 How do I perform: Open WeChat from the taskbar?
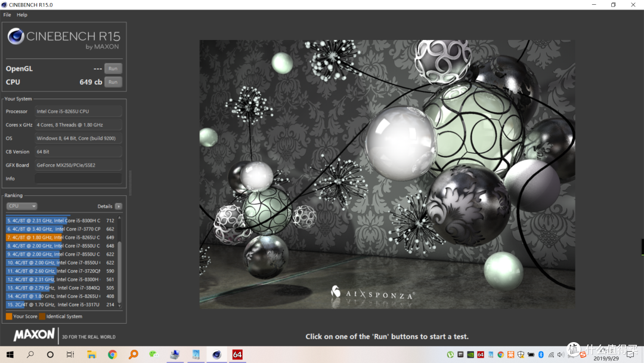click(154, 355)
